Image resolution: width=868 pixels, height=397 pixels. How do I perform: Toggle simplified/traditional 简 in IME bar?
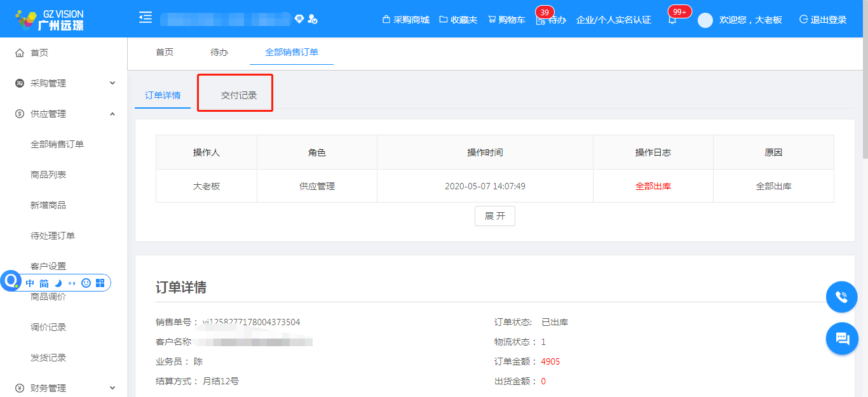[x=44, y=283]
